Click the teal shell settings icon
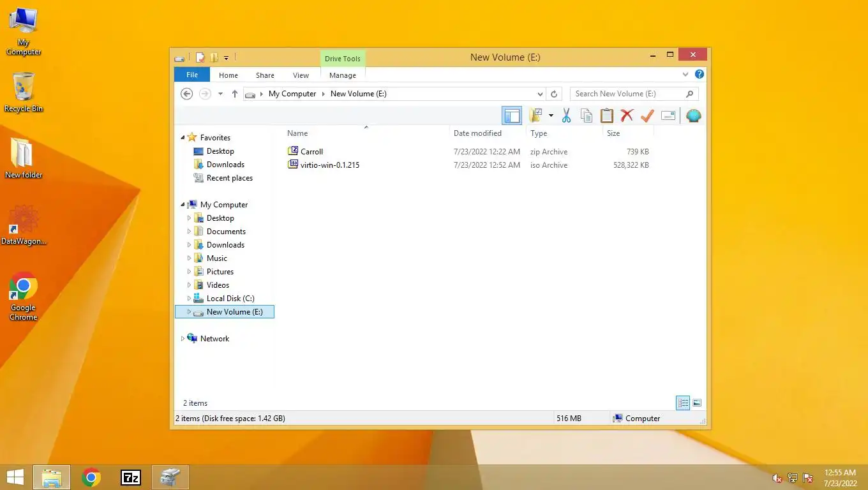 coord(694,115)
